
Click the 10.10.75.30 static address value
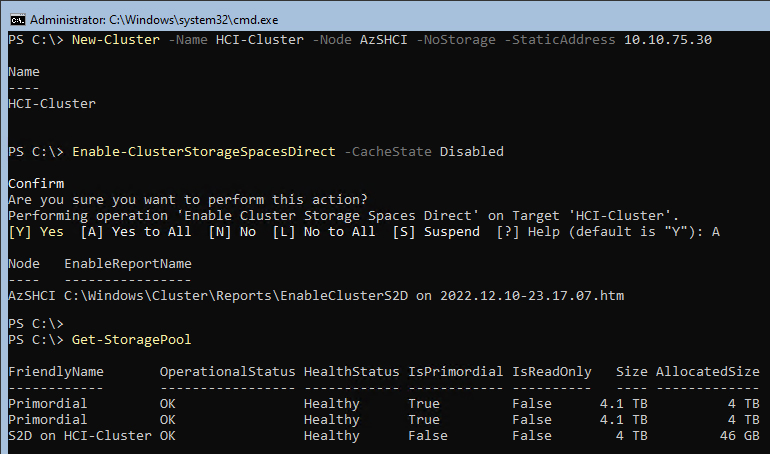pos(668,40)
